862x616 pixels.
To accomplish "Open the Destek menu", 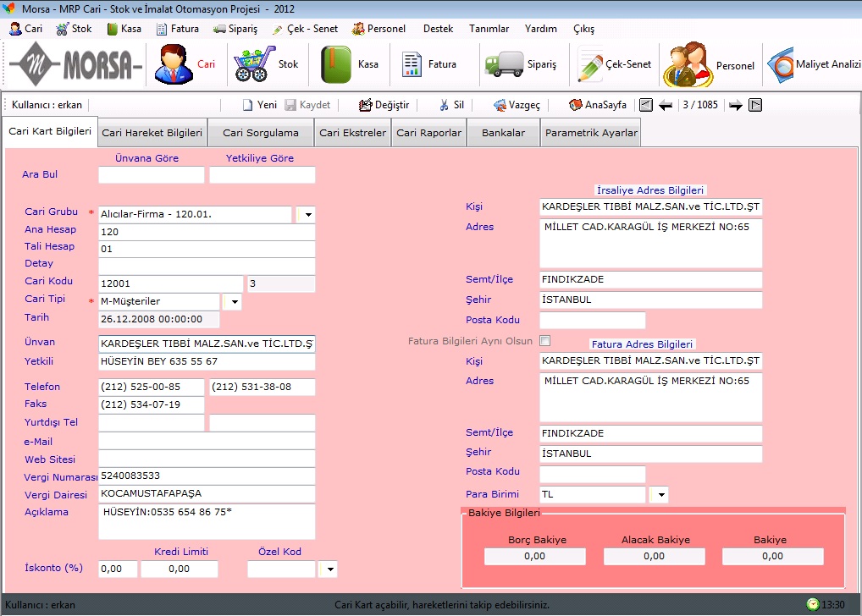I will pos(438,29).
